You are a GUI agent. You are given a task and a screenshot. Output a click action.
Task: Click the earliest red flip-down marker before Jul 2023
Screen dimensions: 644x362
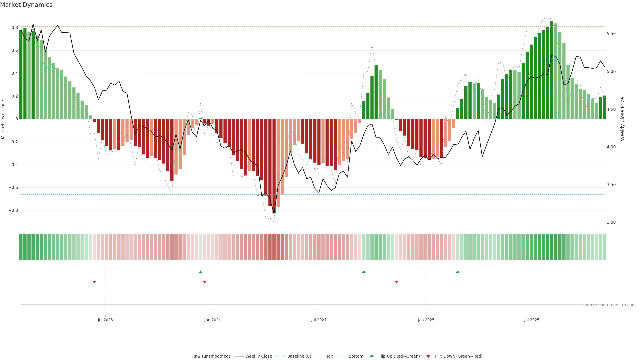pos(94,282)
